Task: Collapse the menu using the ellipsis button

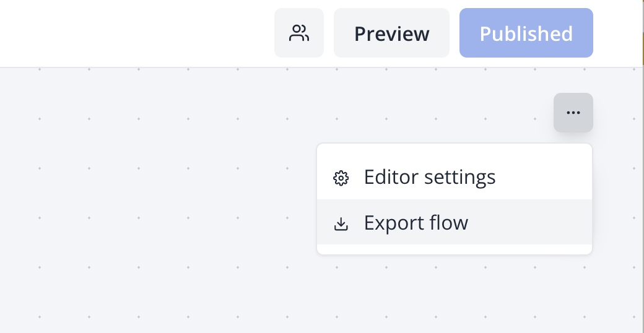Action: (x=573, y=113)
